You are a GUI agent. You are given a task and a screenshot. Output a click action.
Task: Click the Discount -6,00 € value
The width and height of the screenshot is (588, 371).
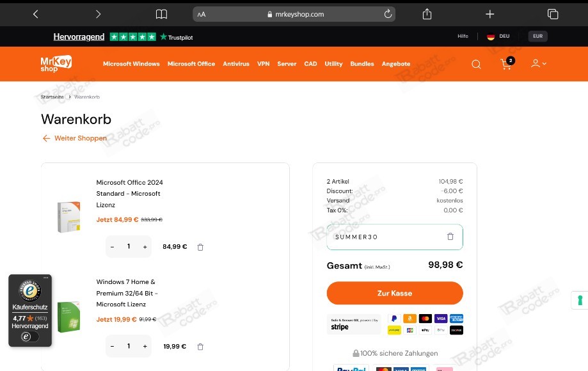click(452, 191)
